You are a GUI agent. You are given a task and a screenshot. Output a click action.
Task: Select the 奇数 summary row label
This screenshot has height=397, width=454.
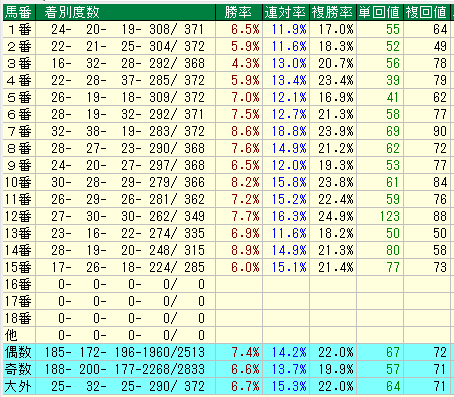point(18,370)
